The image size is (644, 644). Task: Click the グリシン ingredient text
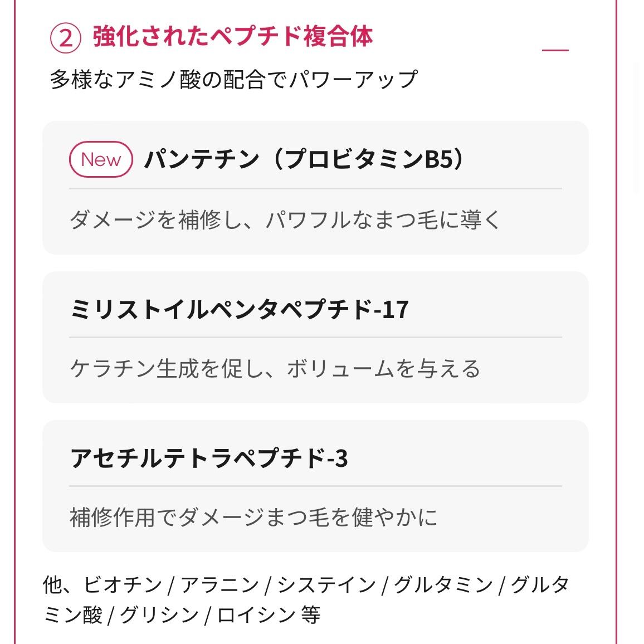[x=159, y=615]
